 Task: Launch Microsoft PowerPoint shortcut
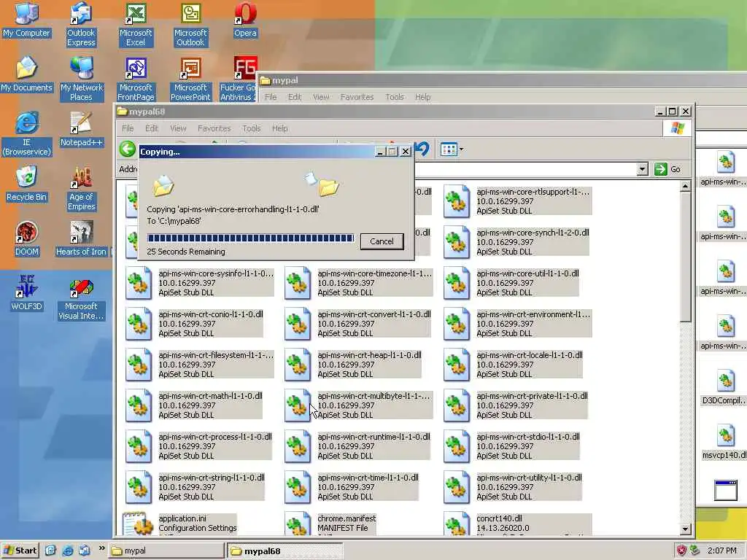pyautogui.click(x=190, y=79)
